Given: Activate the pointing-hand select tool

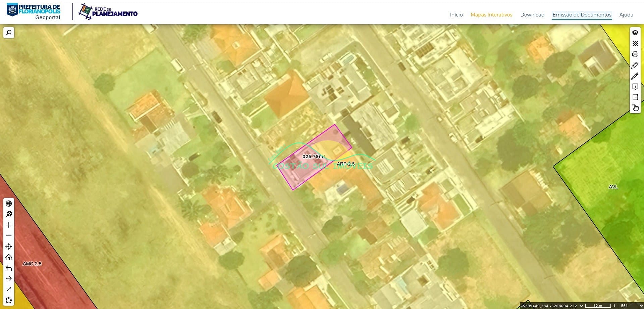Looking at the screenshot, I should tap(635, 108).
